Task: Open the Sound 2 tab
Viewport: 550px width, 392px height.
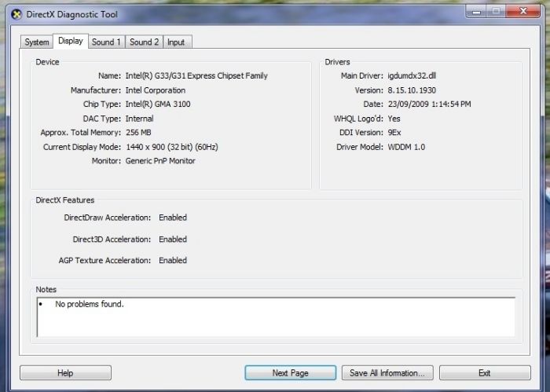Action: tap(144, 42)
